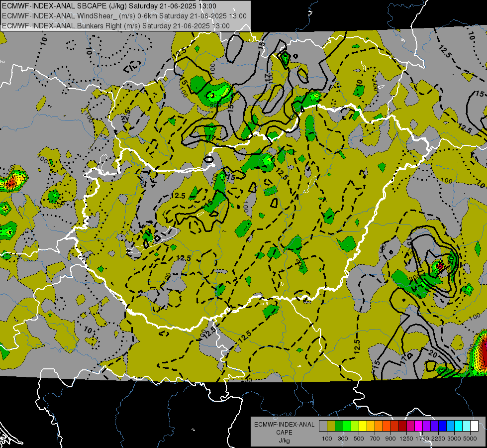Viewport: 487px width, 448px height.
Task: Click the pure yellow legend swatch
Action: [x=363, y=426]
